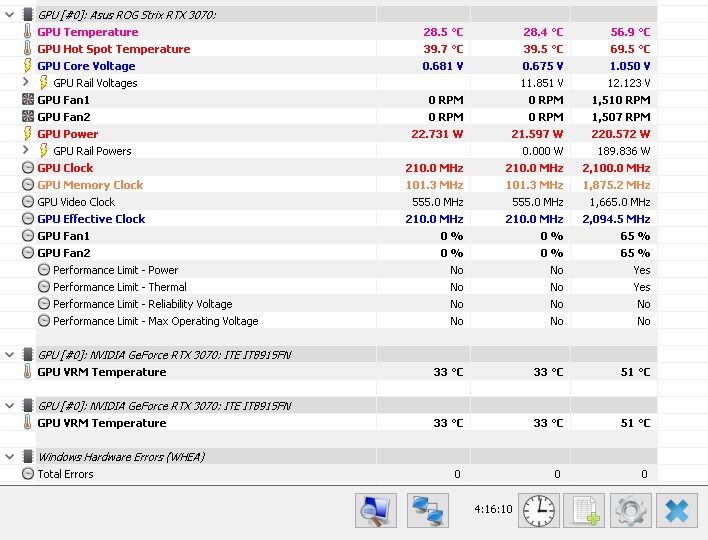Close the sensors window with blue X
Screen dimensions: 708x540
[677, 511]
